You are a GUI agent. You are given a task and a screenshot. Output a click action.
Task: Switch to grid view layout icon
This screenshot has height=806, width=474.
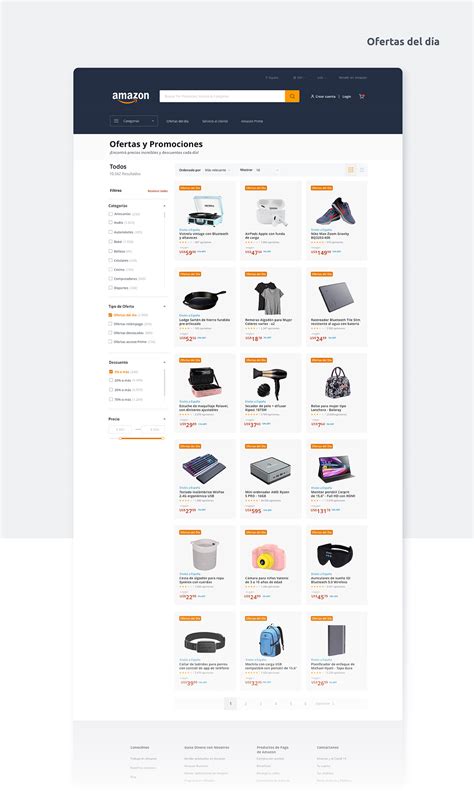[351, 170]
